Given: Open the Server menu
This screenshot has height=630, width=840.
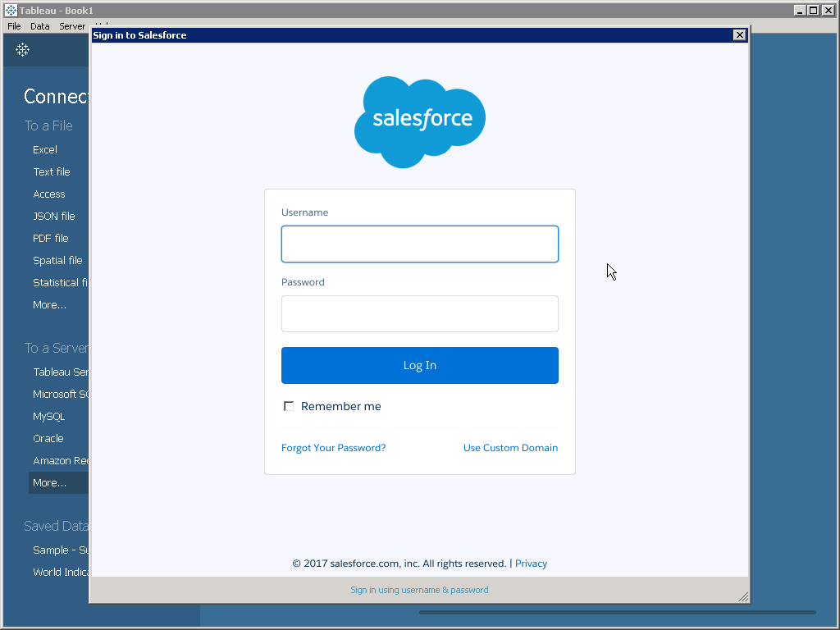Looking at the screenshot, I should [72, 26].
